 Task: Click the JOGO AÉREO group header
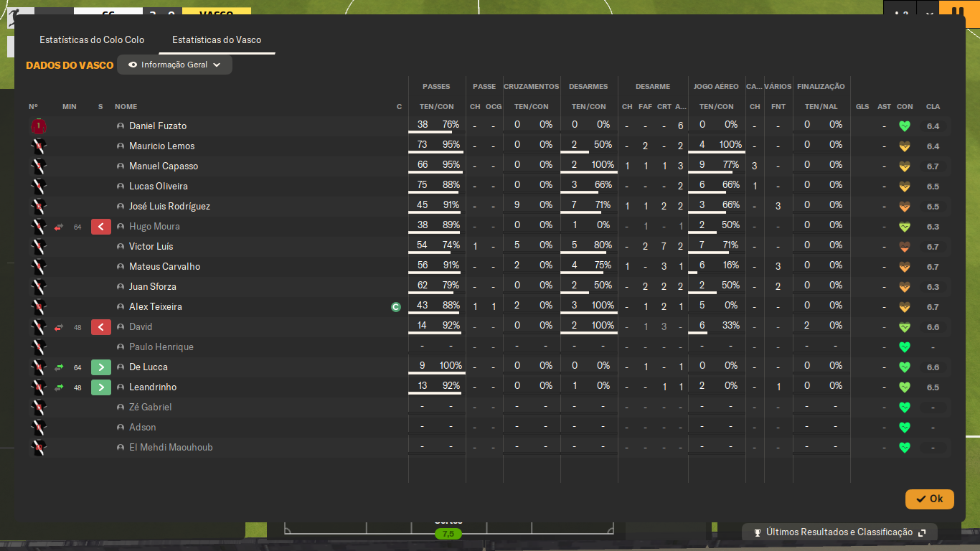tap(716, 87)
